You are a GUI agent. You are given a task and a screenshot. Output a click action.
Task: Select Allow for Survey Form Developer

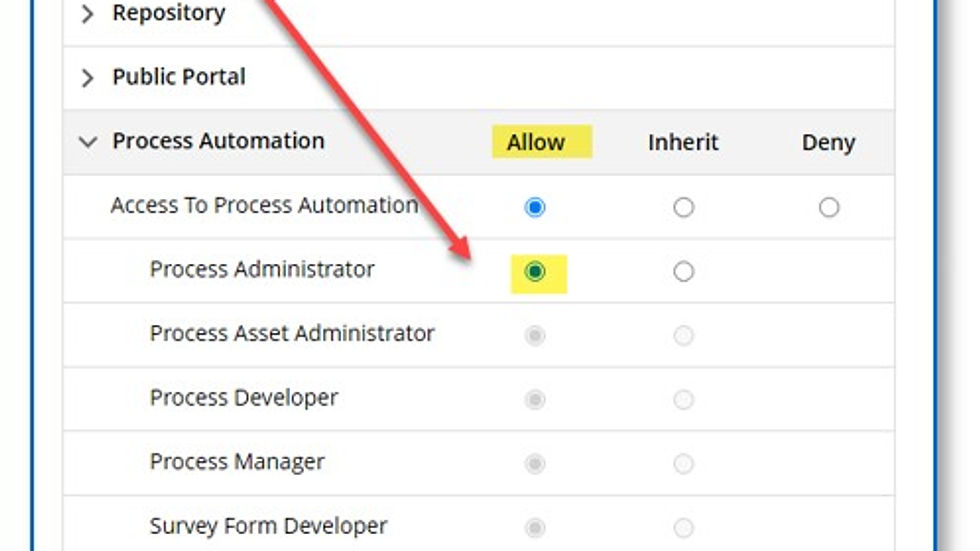point(535,528)
